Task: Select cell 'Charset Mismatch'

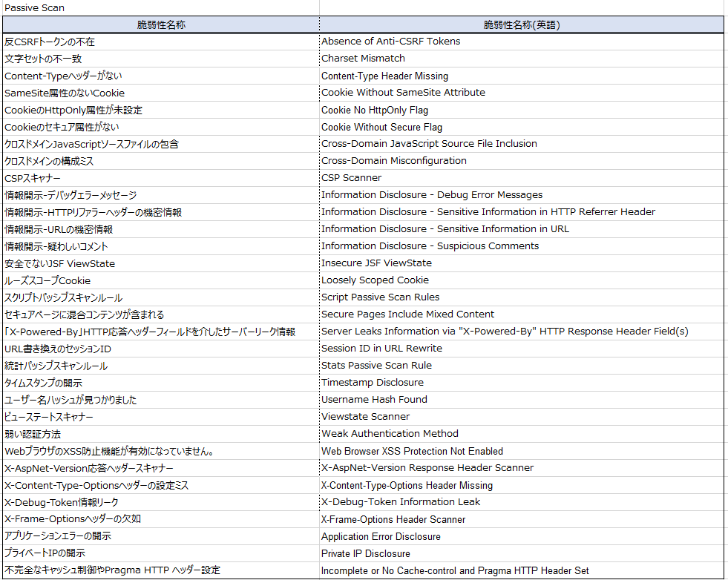Action: 522,59
